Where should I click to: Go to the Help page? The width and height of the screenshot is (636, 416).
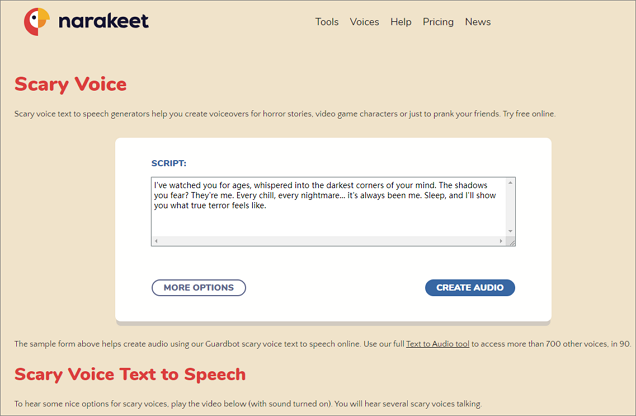click(401, 22)
